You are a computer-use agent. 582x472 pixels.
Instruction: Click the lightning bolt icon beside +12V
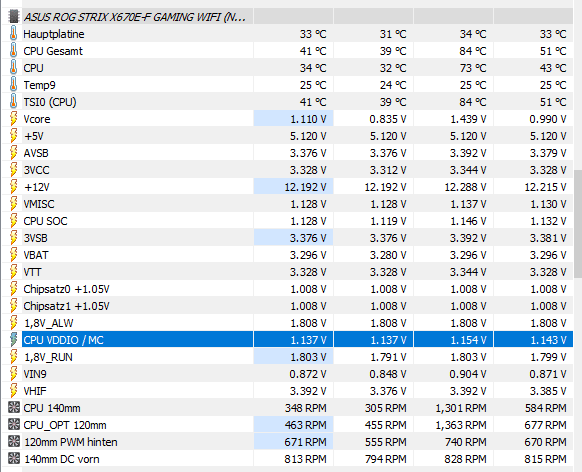tap(14, 187)
